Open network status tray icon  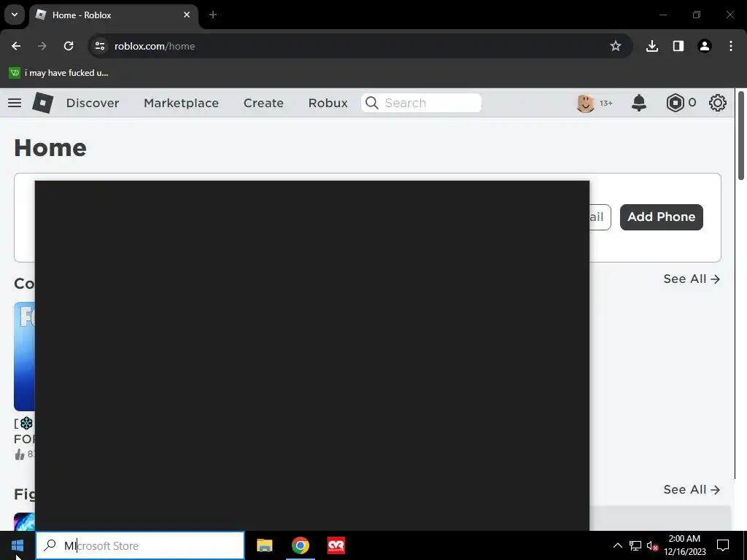[635, 545]
